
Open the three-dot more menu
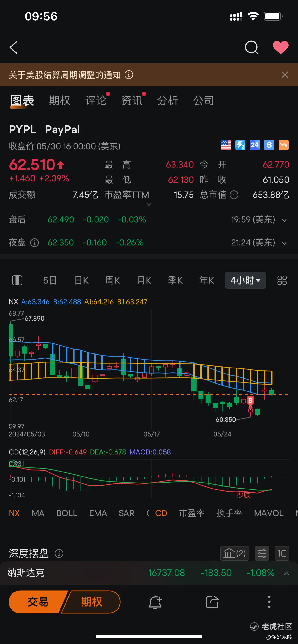pyautogui.click(x=269, y=602)
